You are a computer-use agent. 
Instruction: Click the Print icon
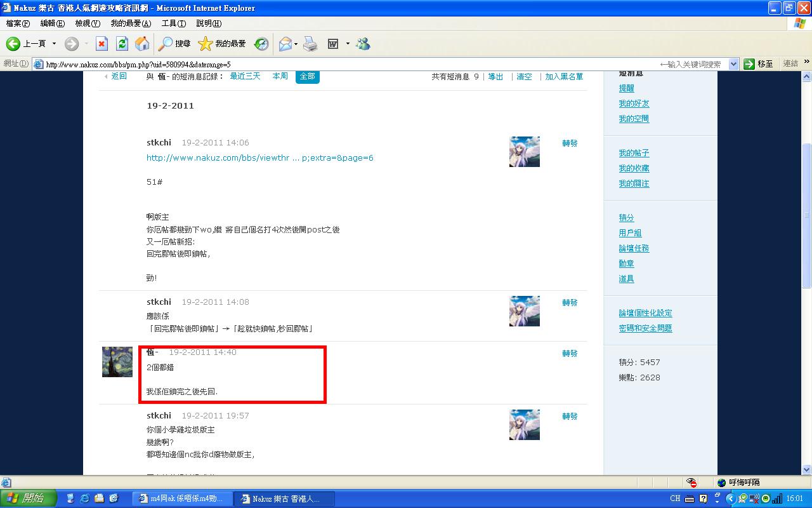coord(310,44)
